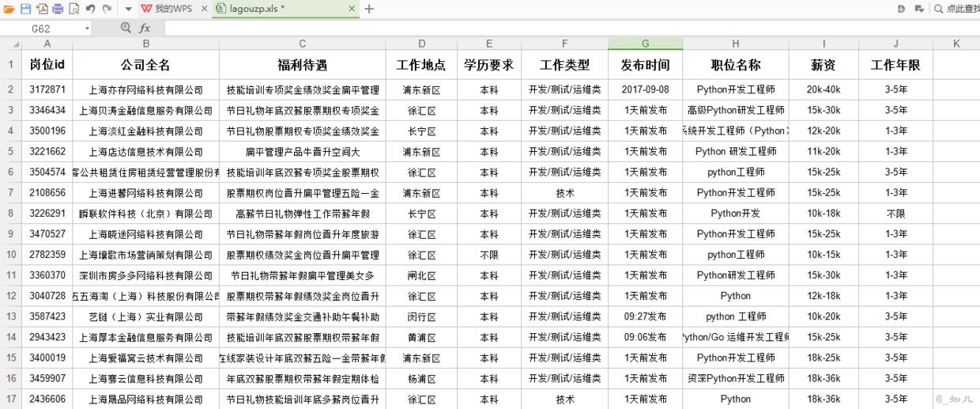Click the 工作地点 header cell
The height and width of the screenshot is (409, 980).
pyautogui.click(x=421, y=65)
